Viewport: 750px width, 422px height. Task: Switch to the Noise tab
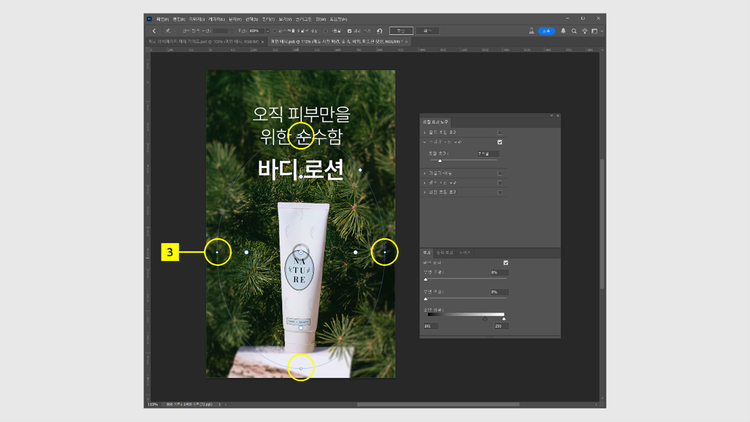pos(465,253)
